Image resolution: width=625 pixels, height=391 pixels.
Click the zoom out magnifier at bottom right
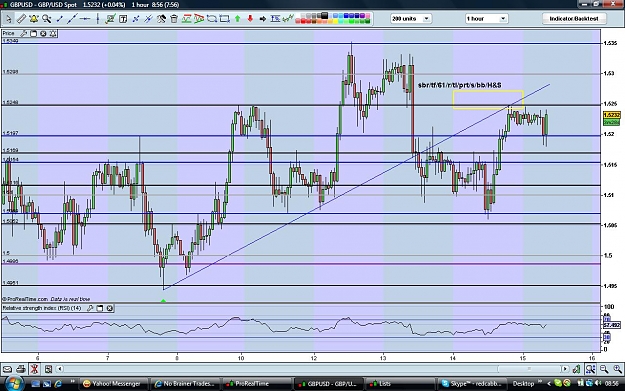click(x=604, y=369)
